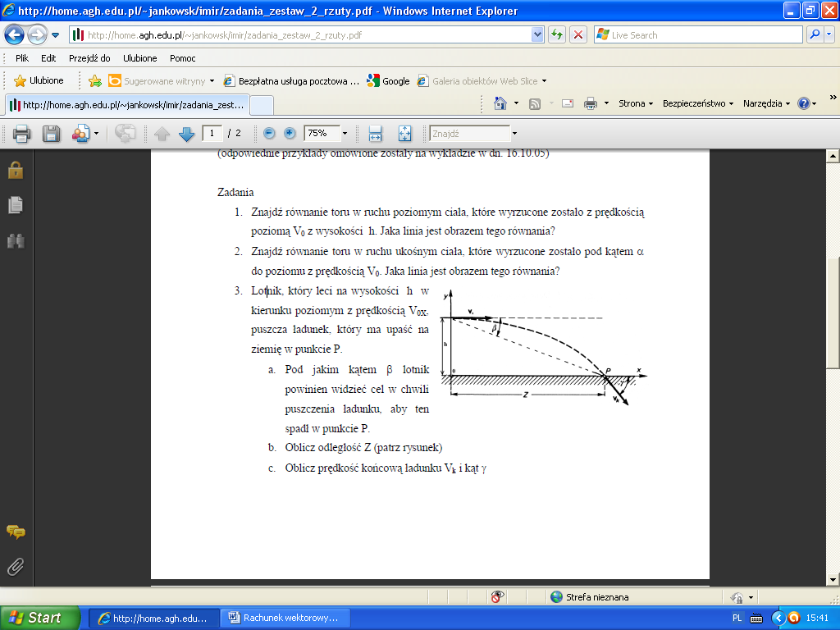840x630 pixels.
Task: Go to the next PDF page
Action: 186,134
